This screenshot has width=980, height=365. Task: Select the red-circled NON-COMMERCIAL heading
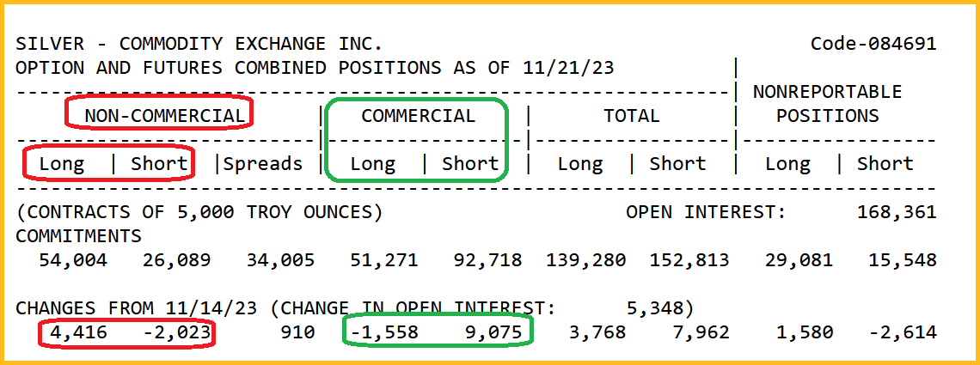(164, 116)
